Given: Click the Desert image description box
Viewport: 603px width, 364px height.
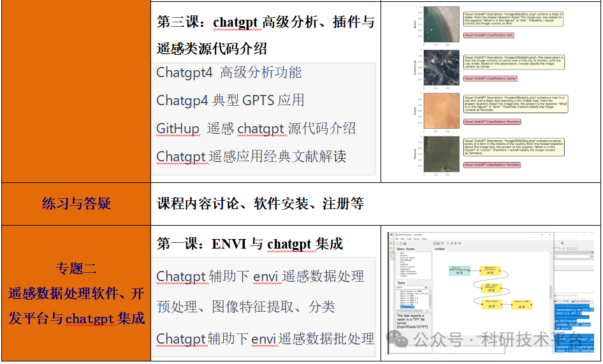Looking at the screenshot, I should point(516,104).
